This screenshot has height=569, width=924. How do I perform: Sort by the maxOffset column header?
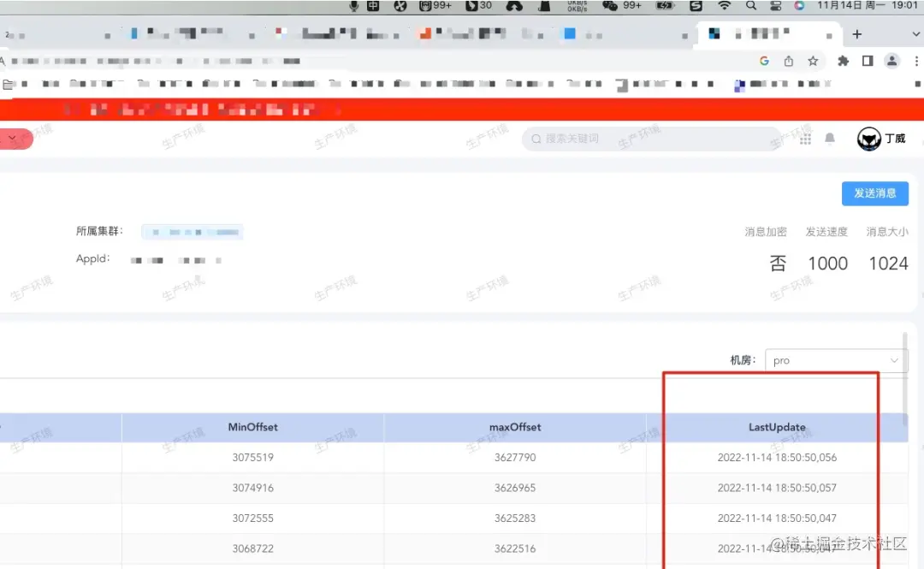click(x=515, y=428)
